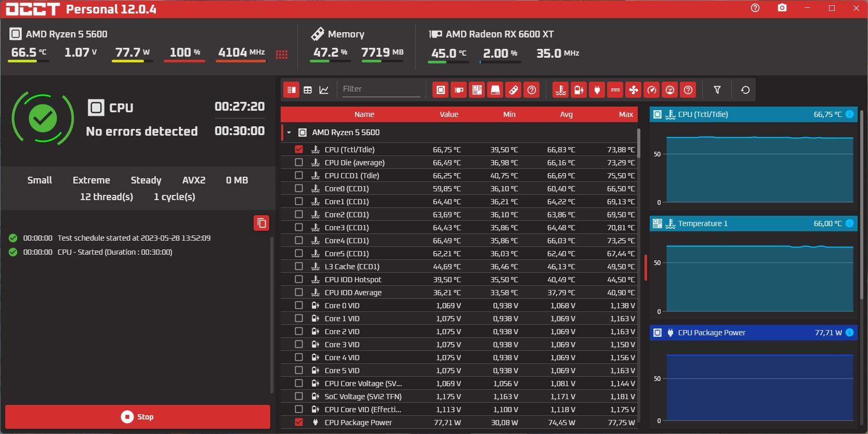Toggle voltage sensor type filter
Viewport: 868px width, 434px height.
click(579, 90)
